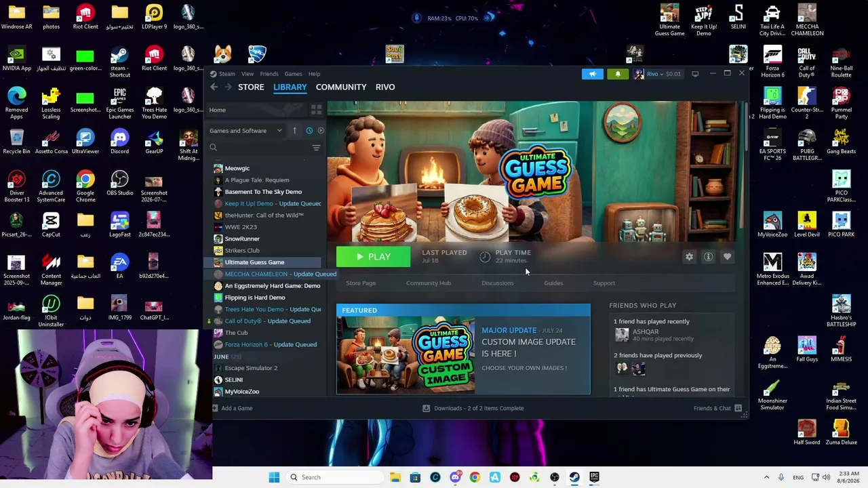The height and width of the screenshot is (488, 868).
Task: Open Discord desktop shortcut
Action: [x=119, y=142]
